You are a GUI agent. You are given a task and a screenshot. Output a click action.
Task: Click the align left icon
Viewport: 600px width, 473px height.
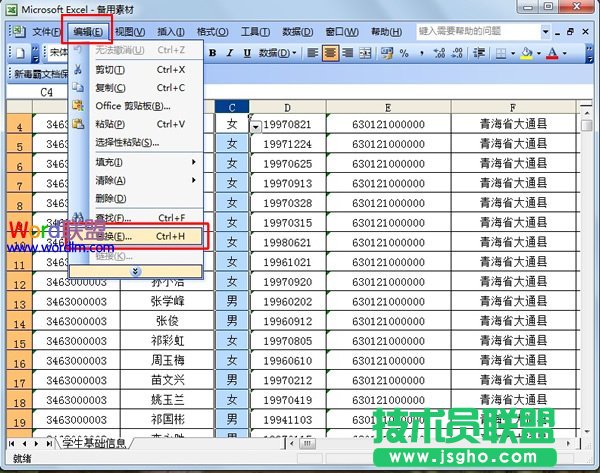coord(313,52)
